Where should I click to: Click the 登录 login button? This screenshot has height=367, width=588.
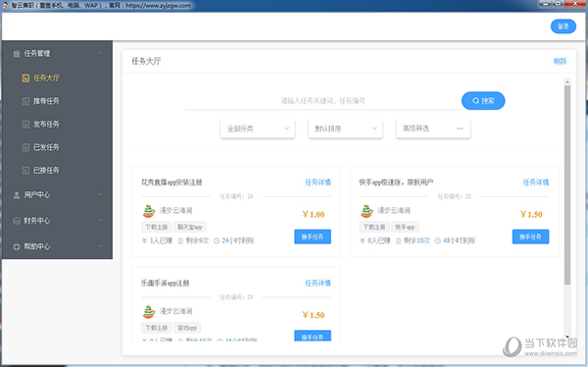(x=563, y=26)
